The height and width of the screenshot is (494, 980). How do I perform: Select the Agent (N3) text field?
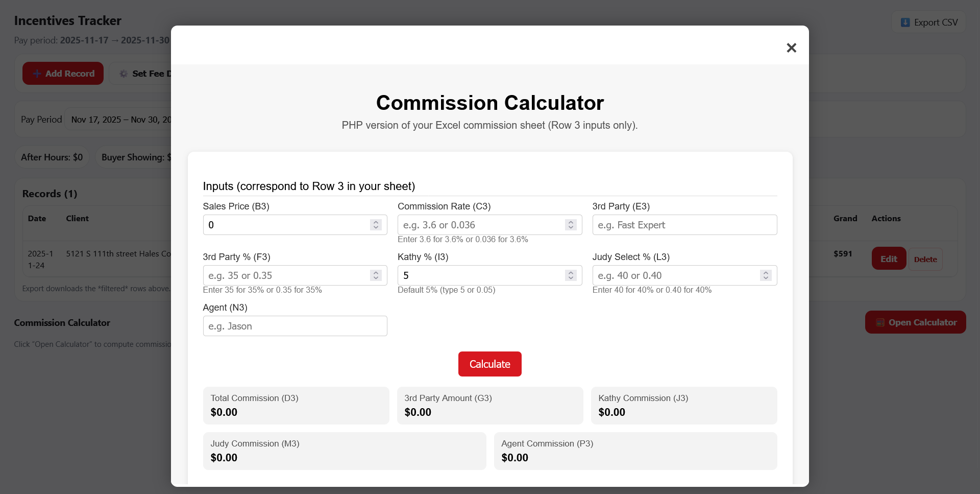coord(295,326)
